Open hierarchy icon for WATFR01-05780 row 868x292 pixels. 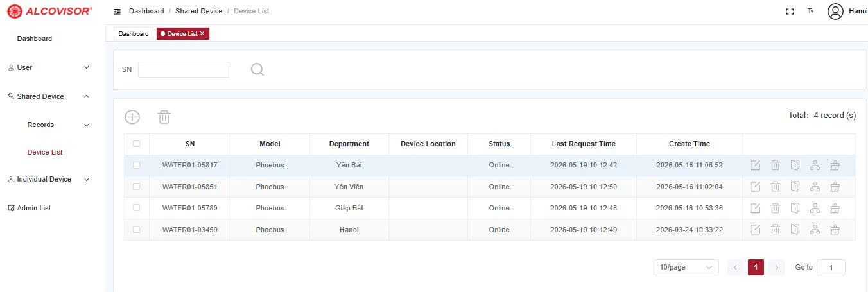(x=815, y=208)
